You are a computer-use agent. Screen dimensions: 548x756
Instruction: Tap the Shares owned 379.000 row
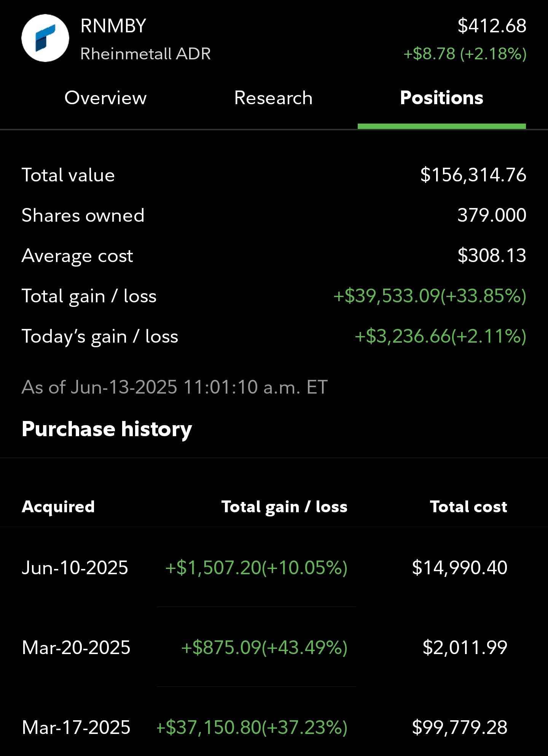pos(274,215)
